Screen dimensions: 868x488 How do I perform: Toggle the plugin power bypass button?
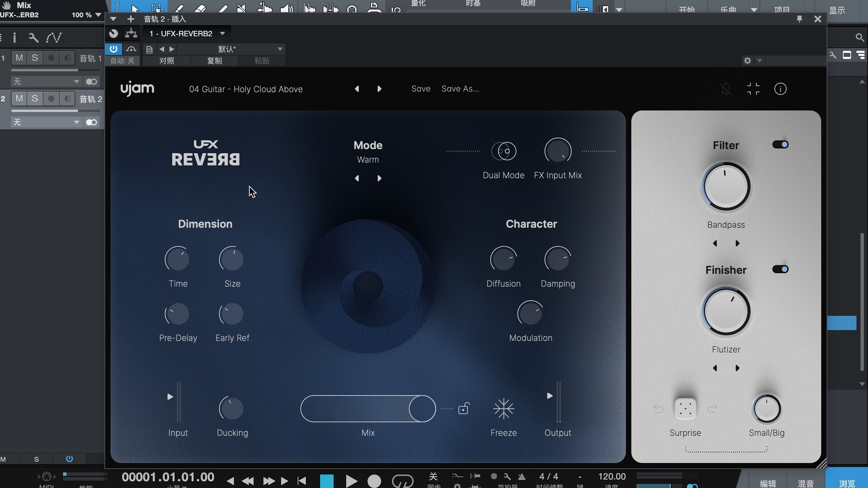113,49
